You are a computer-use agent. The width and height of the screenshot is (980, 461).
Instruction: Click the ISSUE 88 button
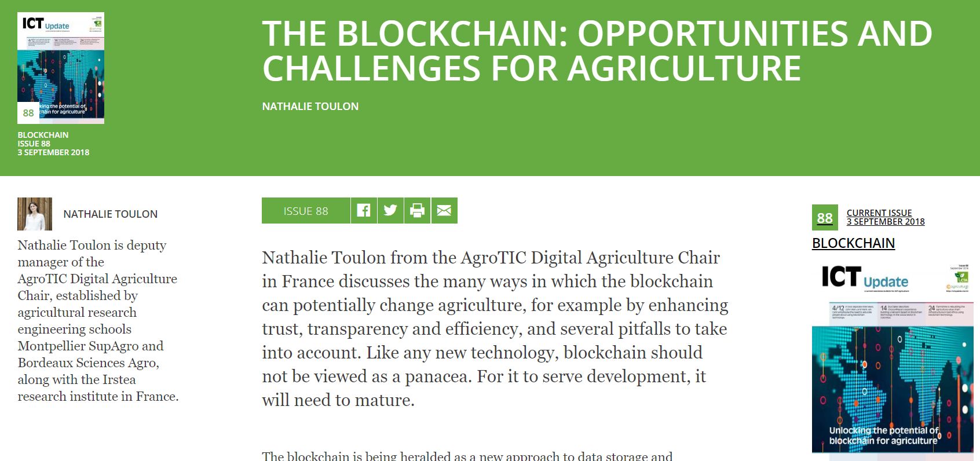(306, 211)
